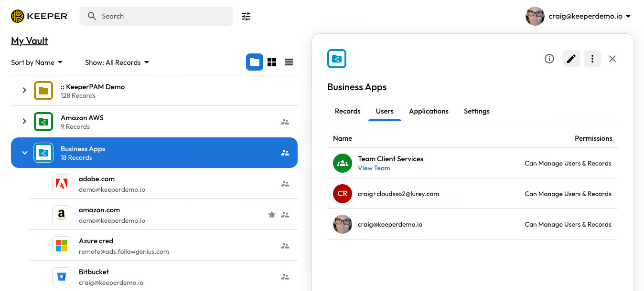Collapse the Business Apps folder
Viewport: 644px width, 291px height.
click(x=25, y=153)
